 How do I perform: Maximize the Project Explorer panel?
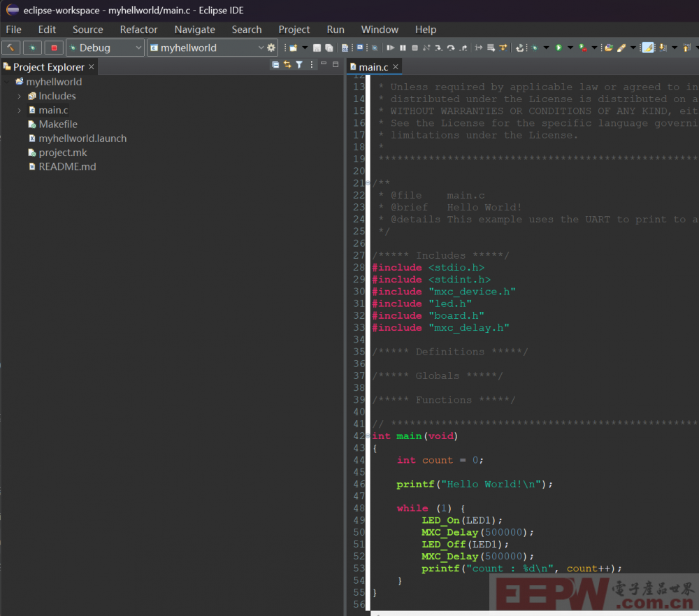pos(336,64)
